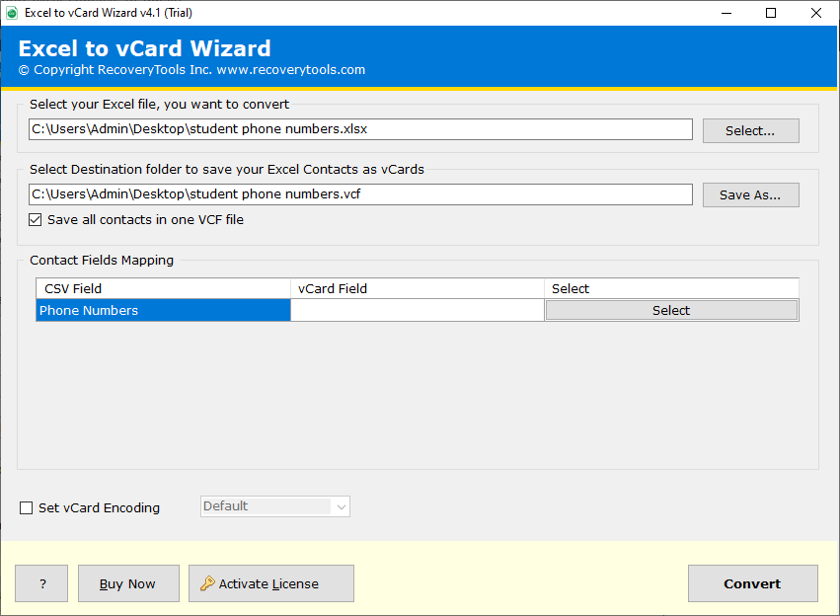This screenshot has height=616, width=840.
Task: Click the www.recoverytools.com copyright text
Action: coord(291,70)
